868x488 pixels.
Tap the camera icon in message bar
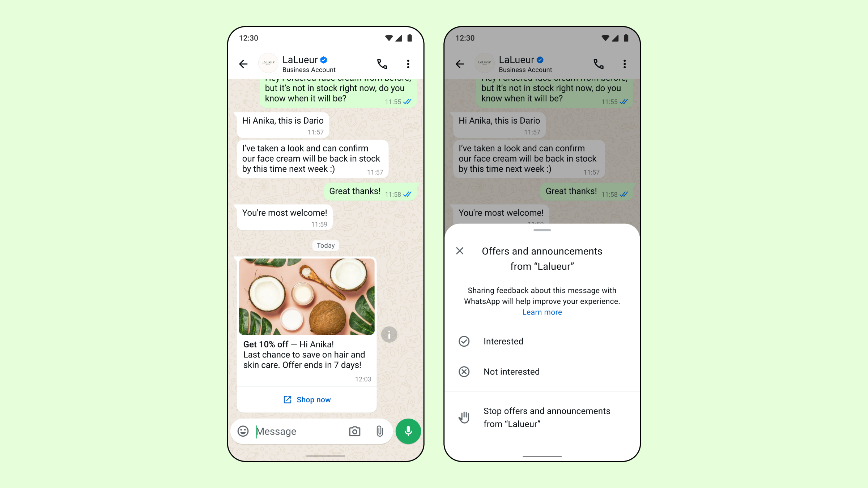(x=355, y=431)
